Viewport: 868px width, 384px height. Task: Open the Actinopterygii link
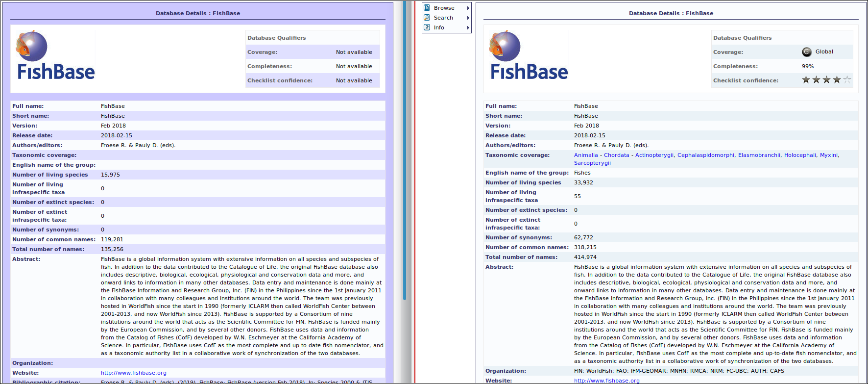pyautogui.click(x=654, y=155)
